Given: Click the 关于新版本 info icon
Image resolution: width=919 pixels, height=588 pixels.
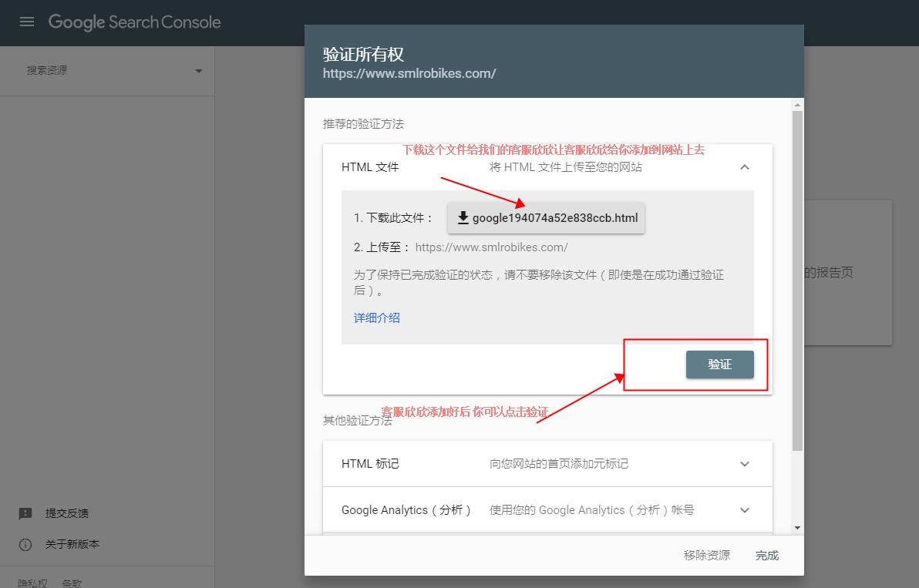Looking at the screenshot, I should [x=25, y=544].
